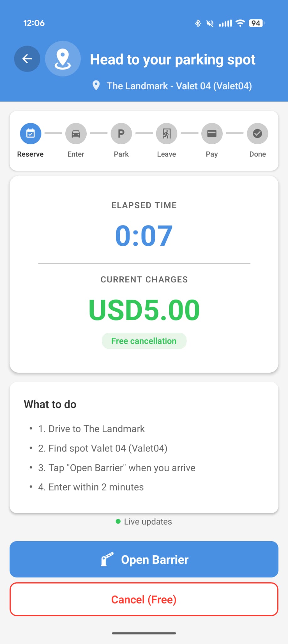The image size is (288, 644).
Task: Tap the small location pin beside The Landmark
Action: pyautogui.click(x=96, y=85)
